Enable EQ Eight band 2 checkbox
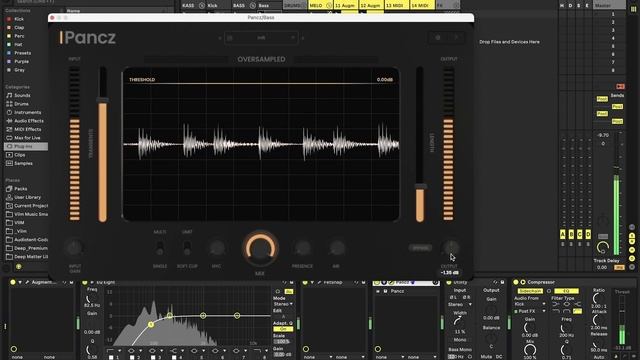The image size is (640, 360). pos(132,357)
